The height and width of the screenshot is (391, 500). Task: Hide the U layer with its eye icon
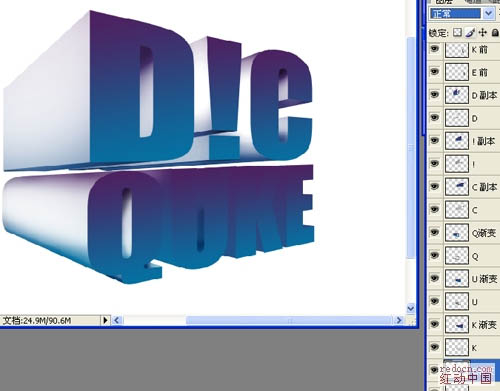tap(435, 301)
